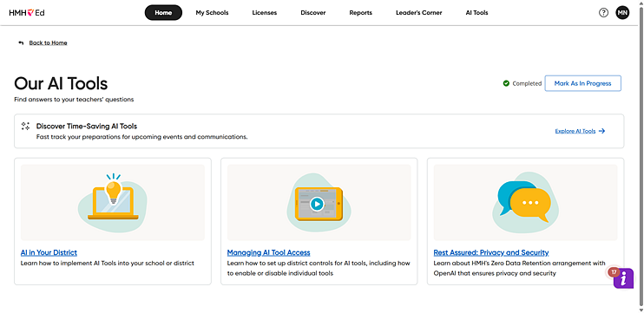
Task: Click the arrow next to Explore AI Tools
Action: pyautogui.click(x=601, y=131)
